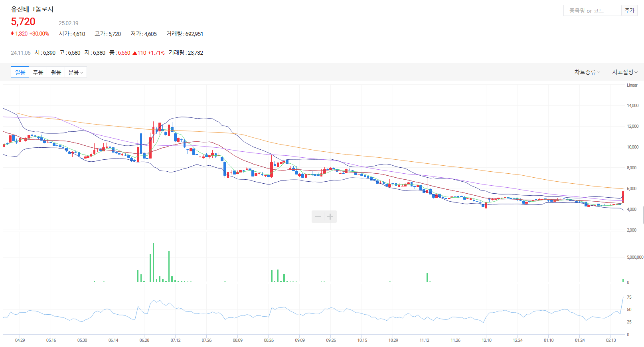This screenshot has width=644, height=347.
Task: Select the 거래량: 692,951 volume value
Action: [x=185, y=34]
